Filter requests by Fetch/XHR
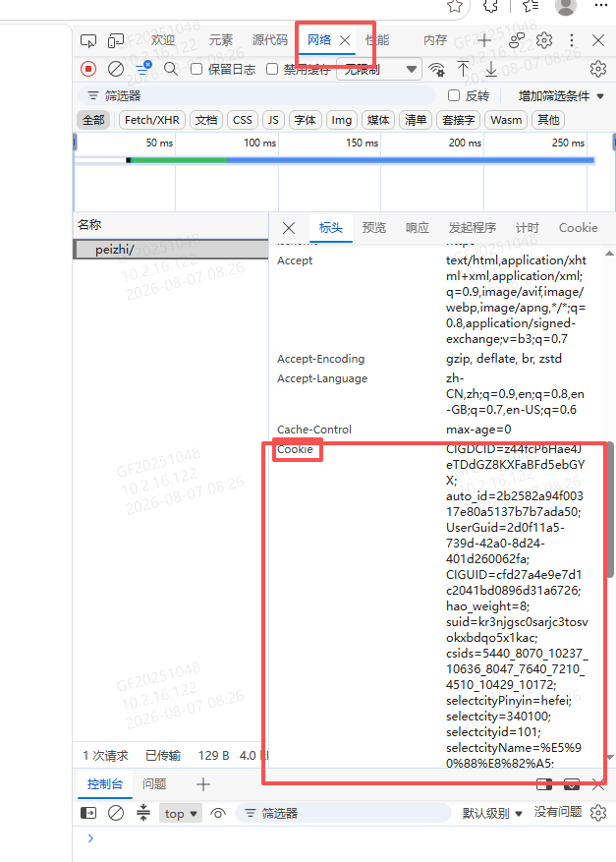Image resolution: width=616 pixels, height=862 pixels. pyautogui.click(x=152, y=120)
